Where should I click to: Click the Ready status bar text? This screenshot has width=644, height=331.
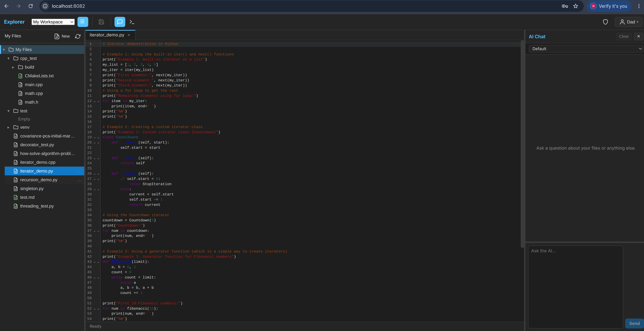pos(95,326)
